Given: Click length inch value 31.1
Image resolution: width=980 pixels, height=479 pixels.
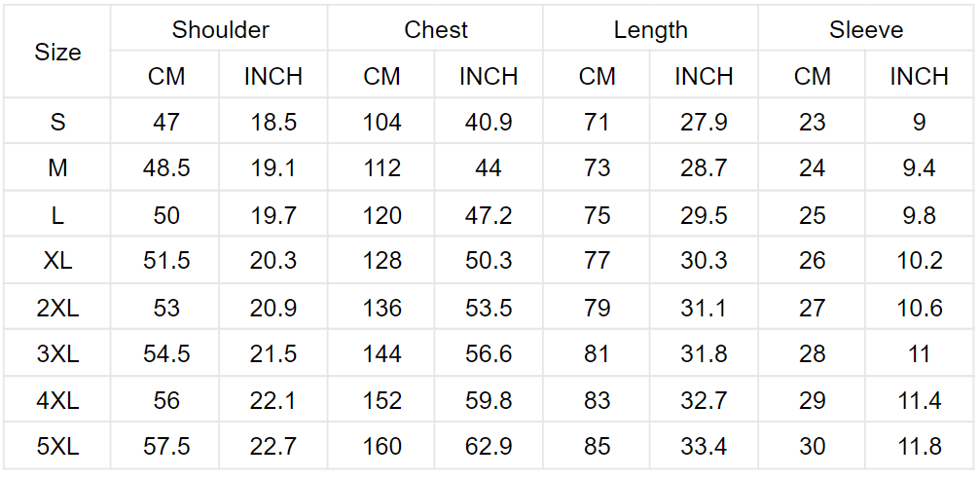Looking at the screenshot, I should (704, 307).
